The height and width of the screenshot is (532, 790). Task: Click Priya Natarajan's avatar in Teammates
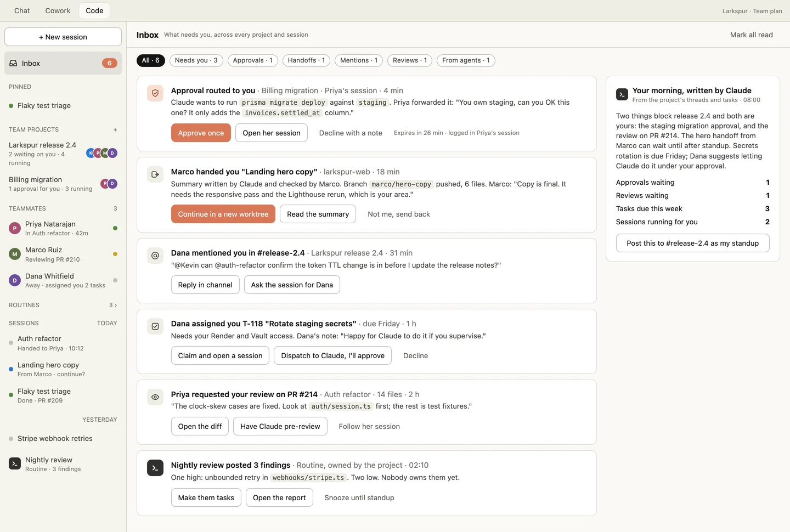tap(15, 228)
